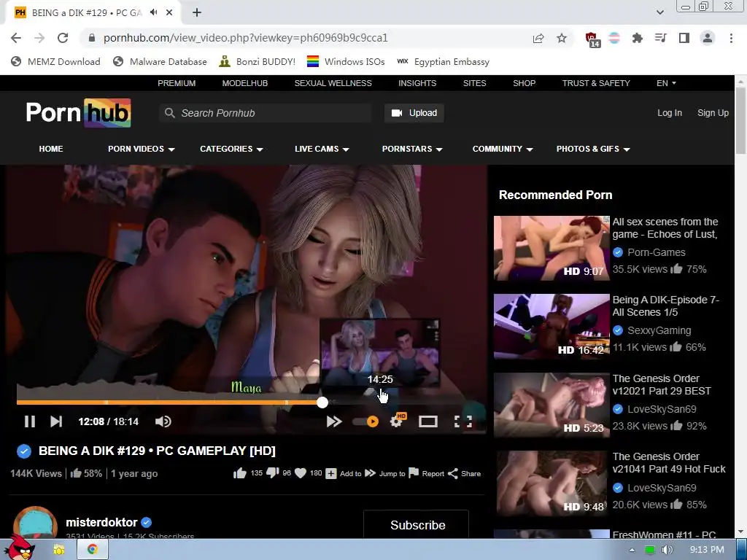Click the Log In link
The height and width of the screenshot is (560, 747).
[670, 113]
